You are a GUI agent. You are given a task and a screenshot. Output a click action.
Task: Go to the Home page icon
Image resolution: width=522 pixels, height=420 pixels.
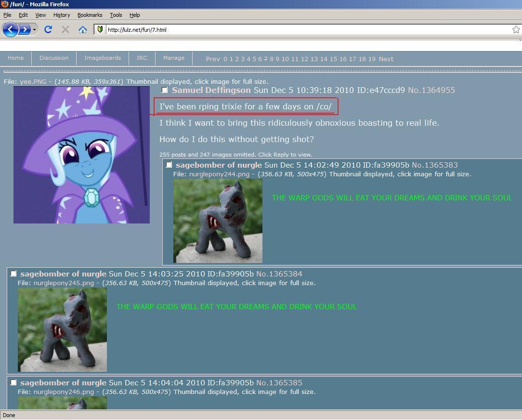[x=83, y=29]
